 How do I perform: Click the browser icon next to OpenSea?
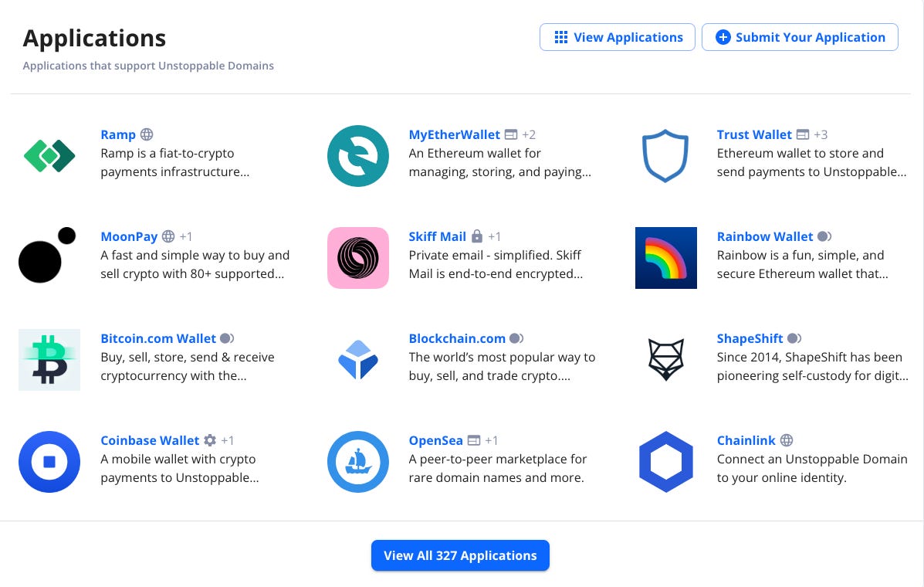pos(474,440)
